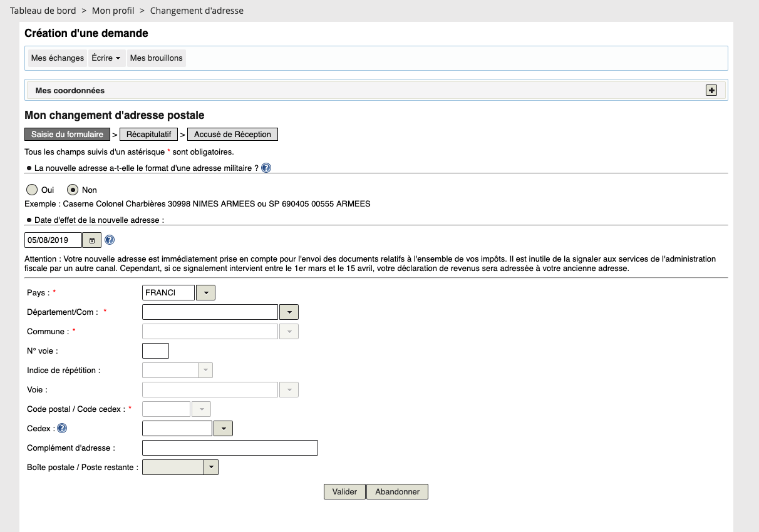Open the Commune dropdown arrow

tap(289, 332)
